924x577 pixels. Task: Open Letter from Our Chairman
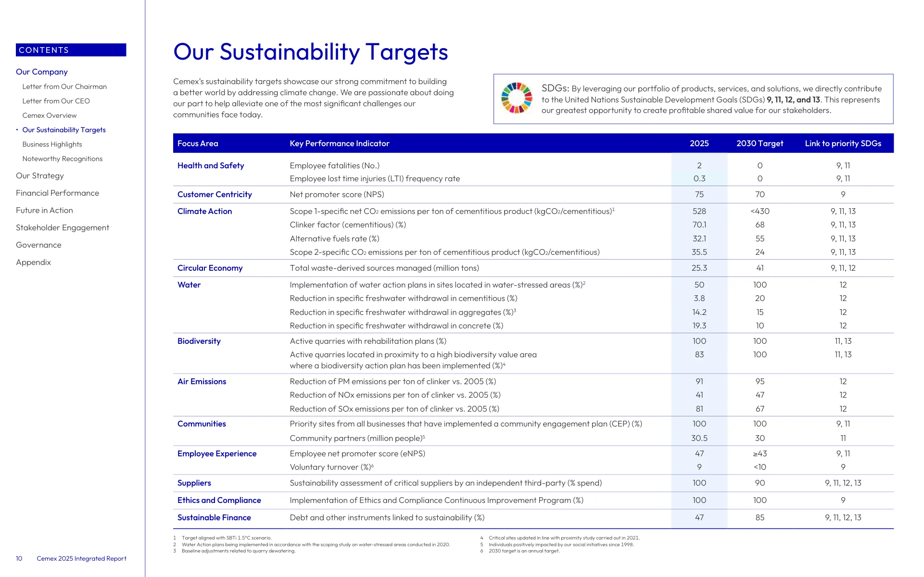pyautogui.click(x=64, y=87)
